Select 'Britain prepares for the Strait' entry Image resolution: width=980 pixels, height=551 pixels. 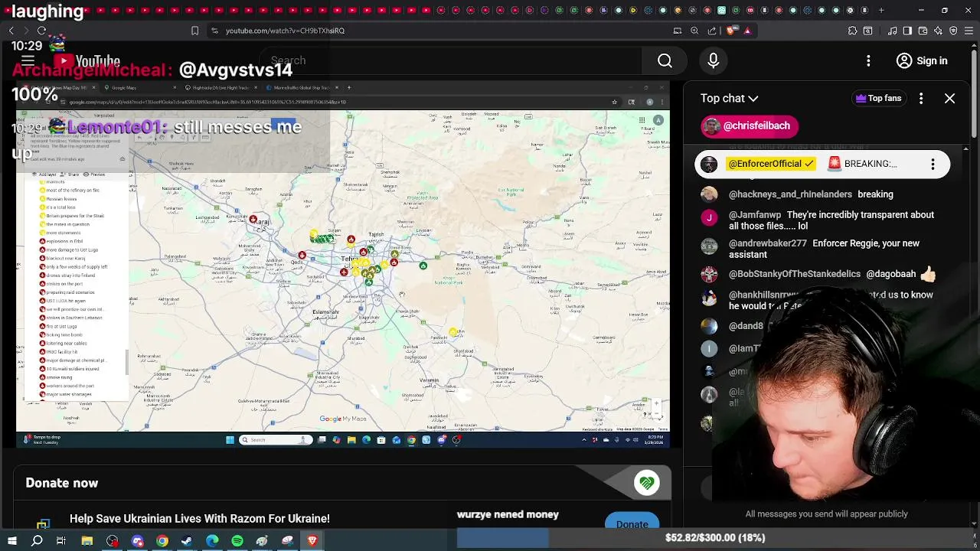74,216
